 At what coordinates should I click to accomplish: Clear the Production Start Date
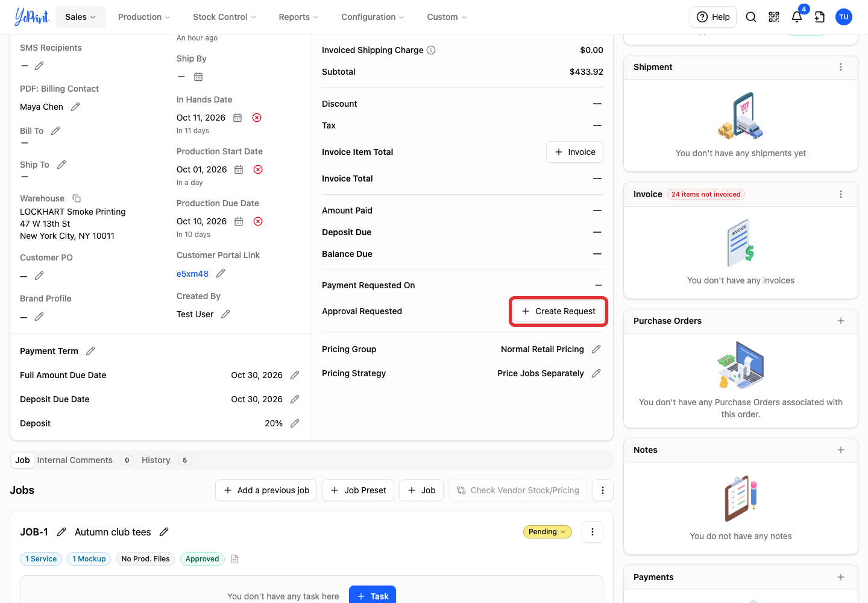[258, 169]
